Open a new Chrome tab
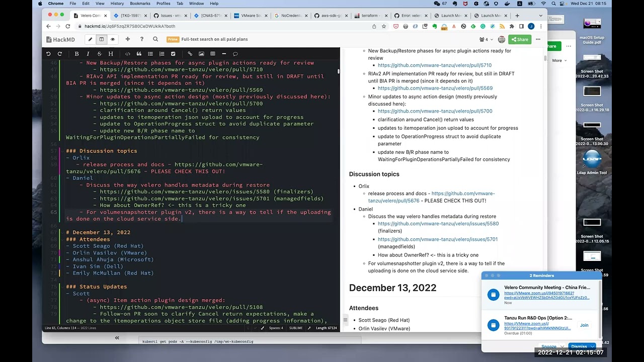The image size is (644, 362). (517, 16)
